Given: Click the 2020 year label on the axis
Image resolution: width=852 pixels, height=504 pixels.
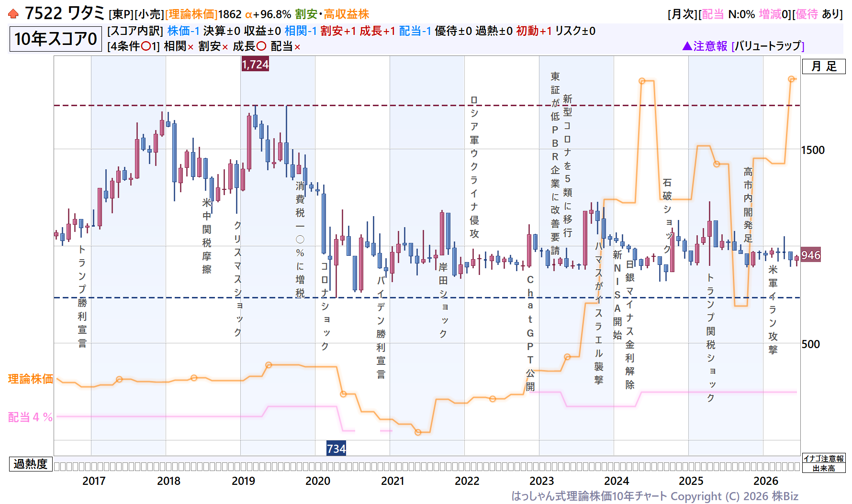Looking at the screenshot, I should (318, 481).
